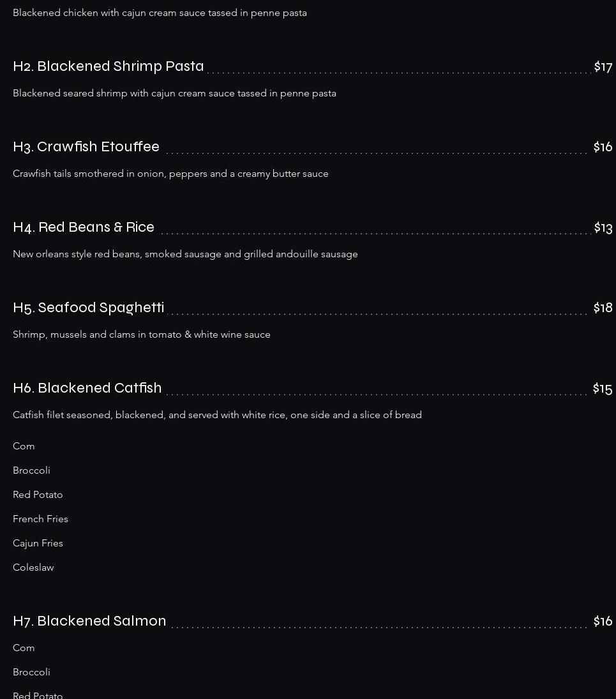
Task: Choose the H5. Seafood Spaghetti dish
Action: tap(89, 308)
